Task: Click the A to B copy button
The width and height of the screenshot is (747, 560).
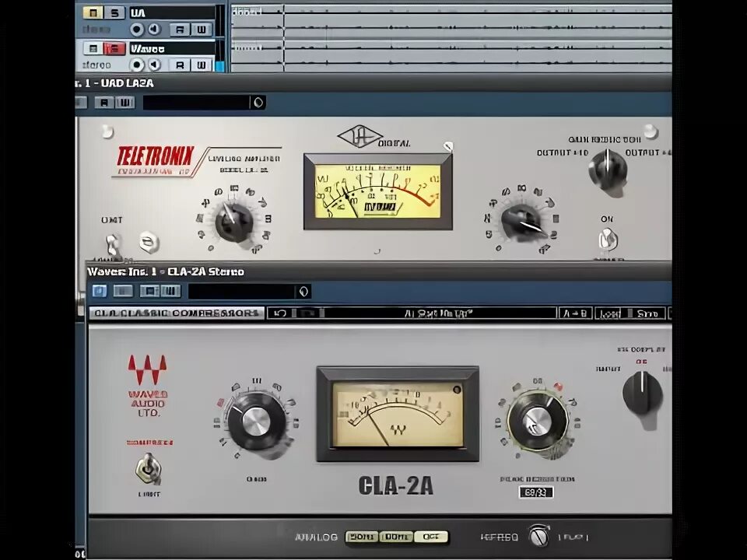Action: [x=576, y=313]
